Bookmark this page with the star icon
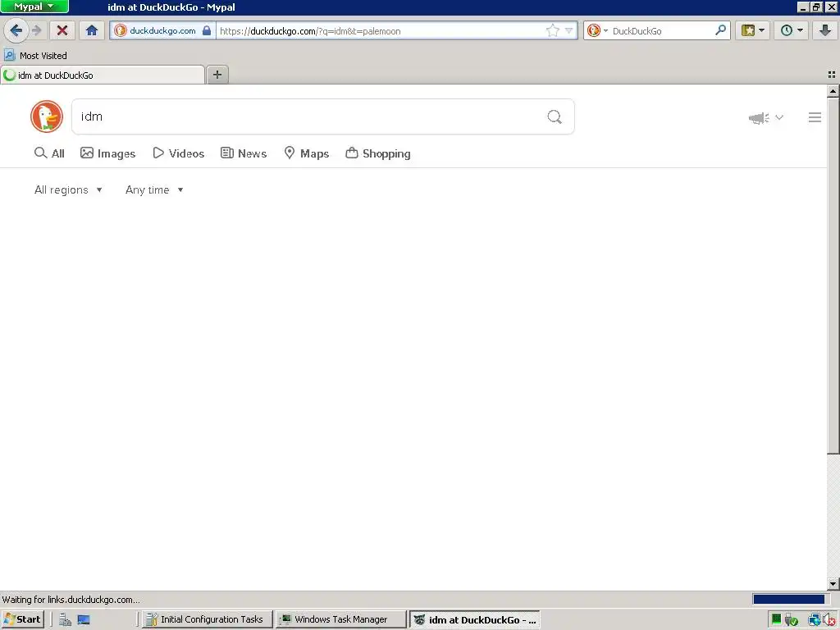The image size is (840, 630). point(552,30)
